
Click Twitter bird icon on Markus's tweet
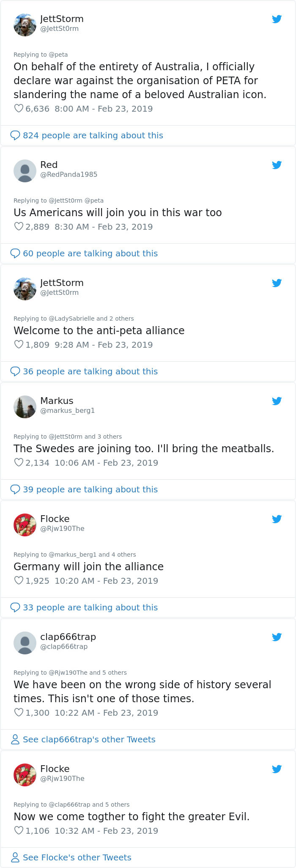click(277, 401)
